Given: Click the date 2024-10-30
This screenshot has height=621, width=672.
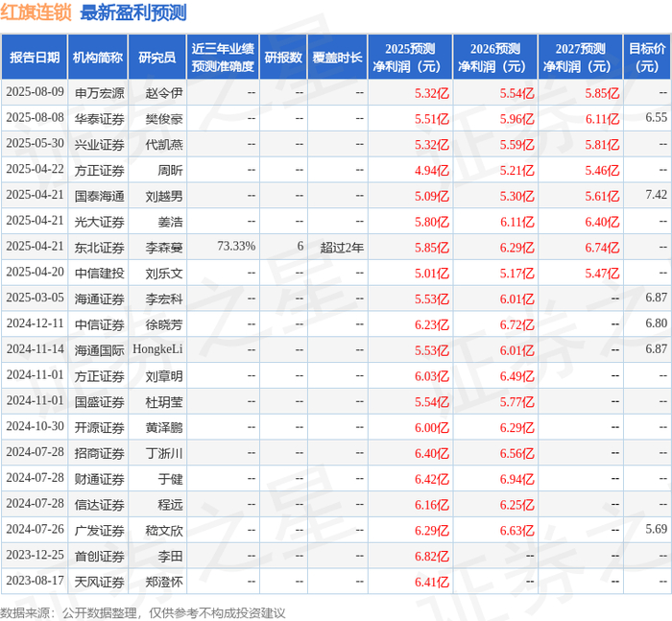Looking at the screenshot, I should [35, 426].
